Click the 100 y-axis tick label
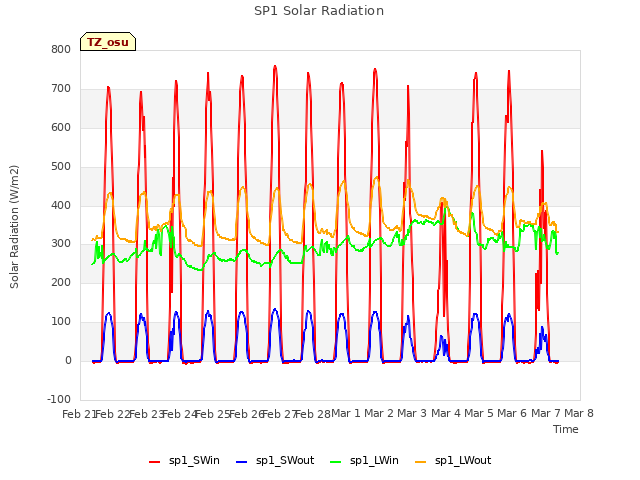 click(x=61, y=322)
